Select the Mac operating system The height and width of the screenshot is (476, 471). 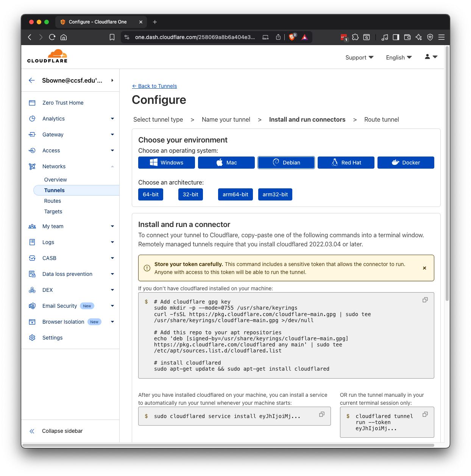coord(226,163)
